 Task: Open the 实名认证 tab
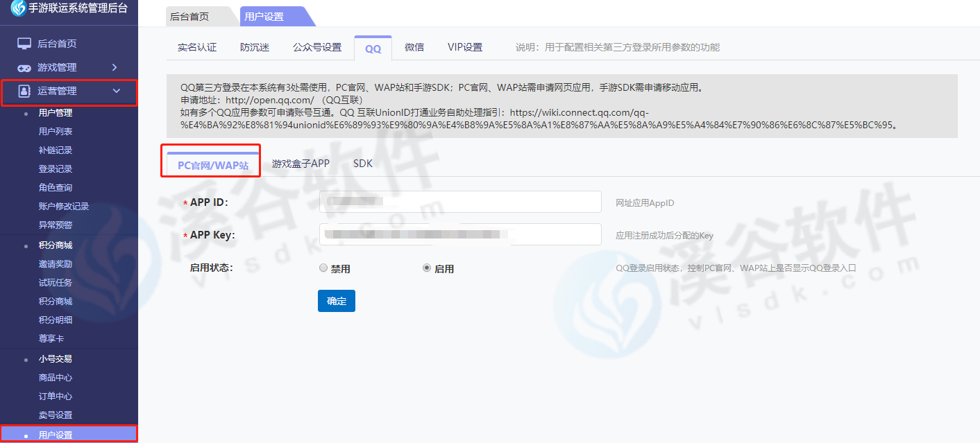tap(197, 47)
